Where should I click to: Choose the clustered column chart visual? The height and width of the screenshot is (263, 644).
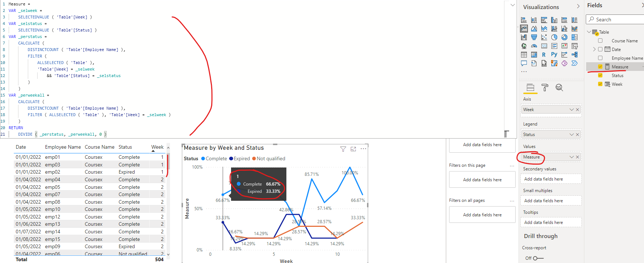coord(554,20)
